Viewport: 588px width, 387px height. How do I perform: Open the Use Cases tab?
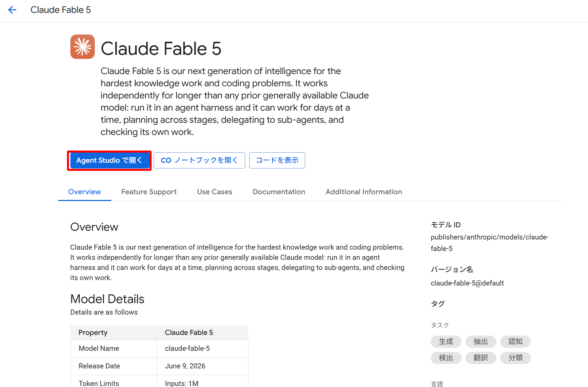coord(214,192)
